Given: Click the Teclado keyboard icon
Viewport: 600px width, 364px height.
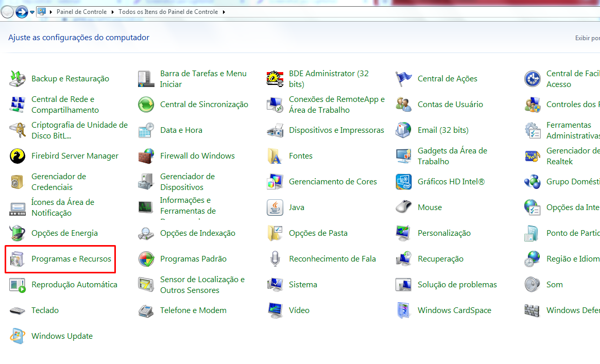Looking at the screenshot, I should pyautogui.click(x=17, y=310).
